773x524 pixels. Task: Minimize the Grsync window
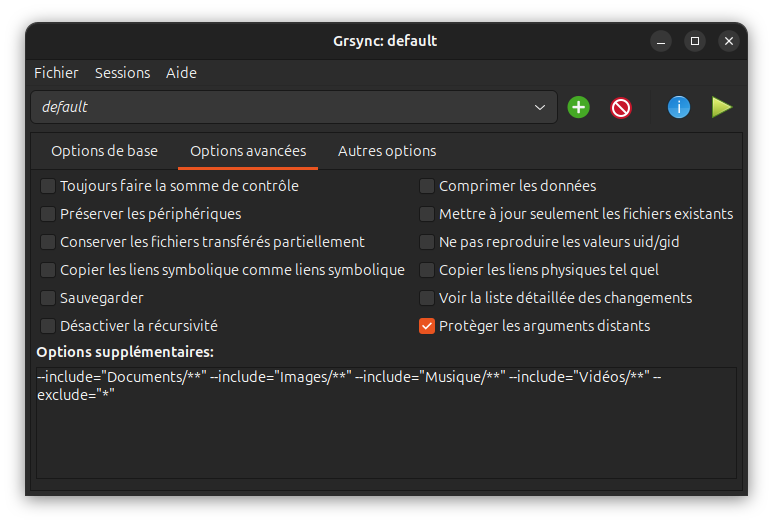click(661, 41)
